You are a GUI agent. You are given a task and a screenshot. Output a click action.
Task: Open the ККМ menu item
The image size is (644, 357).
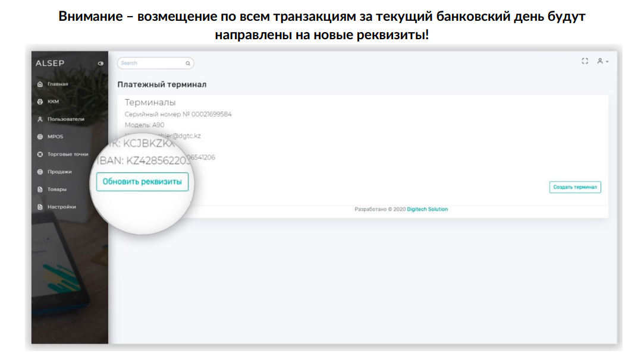[x=53, y=102]
